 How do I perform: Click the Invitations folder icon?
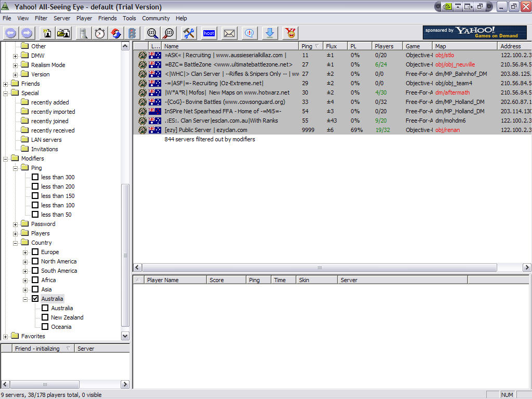[25, 149]
